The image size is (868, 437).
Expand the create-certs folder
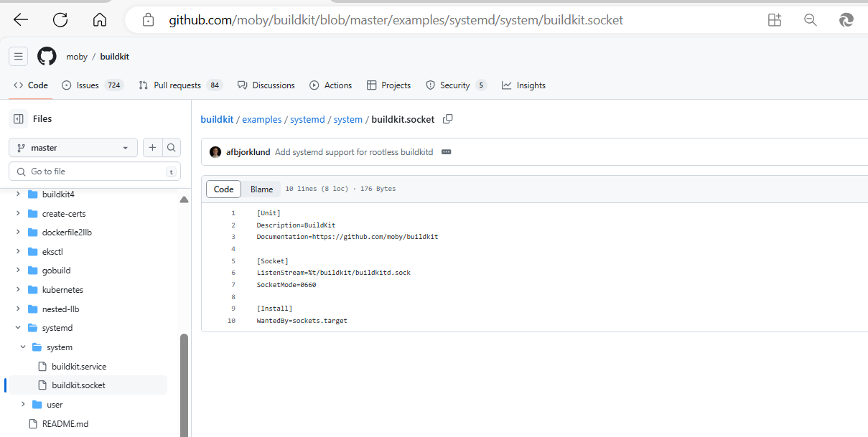(18, 214)
